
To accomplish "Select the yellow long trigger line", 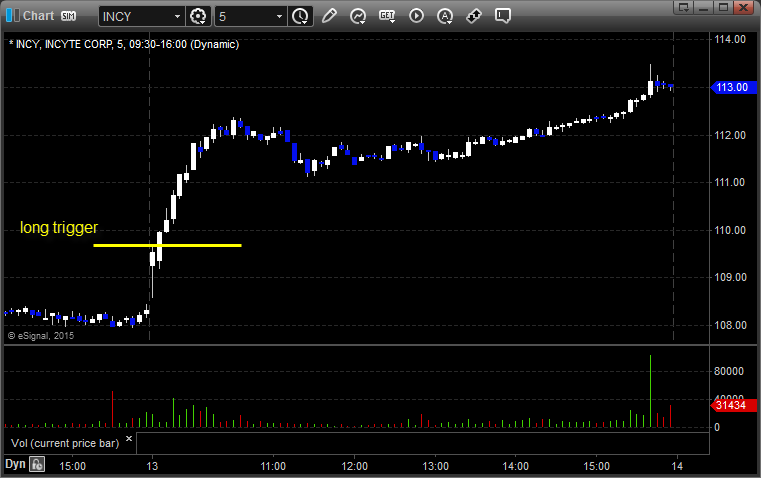I will 167,246.
